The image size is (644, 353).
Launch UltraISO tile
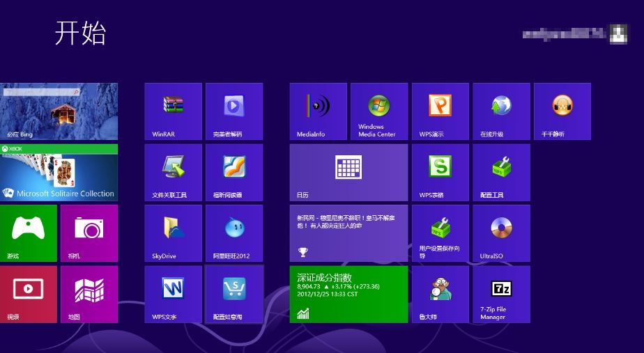(502, 233)
